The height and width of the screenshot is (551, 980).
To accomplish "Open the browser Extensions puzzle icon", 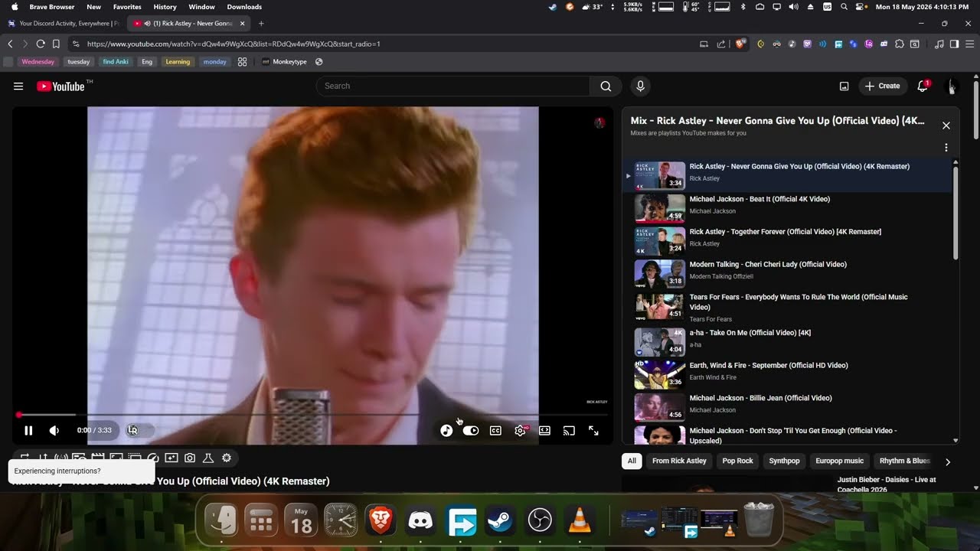I will [x=900, y=44].
